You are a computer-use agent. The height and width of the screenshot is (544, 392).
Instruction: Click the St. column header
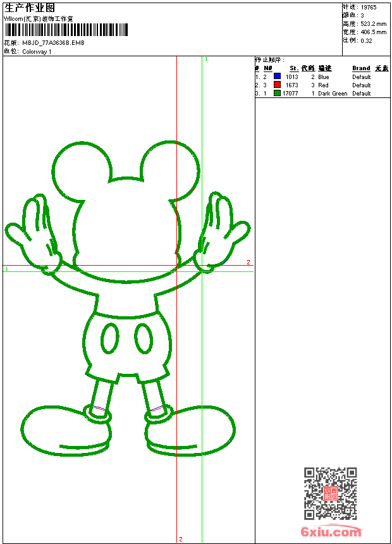point(293,68)
